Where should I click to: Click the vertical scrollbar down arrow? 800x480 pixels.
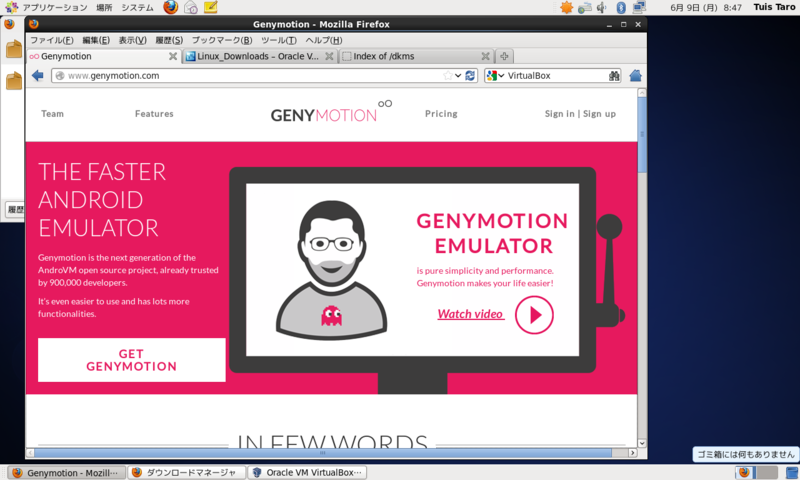pyautogui.click(x=642, y=443)
